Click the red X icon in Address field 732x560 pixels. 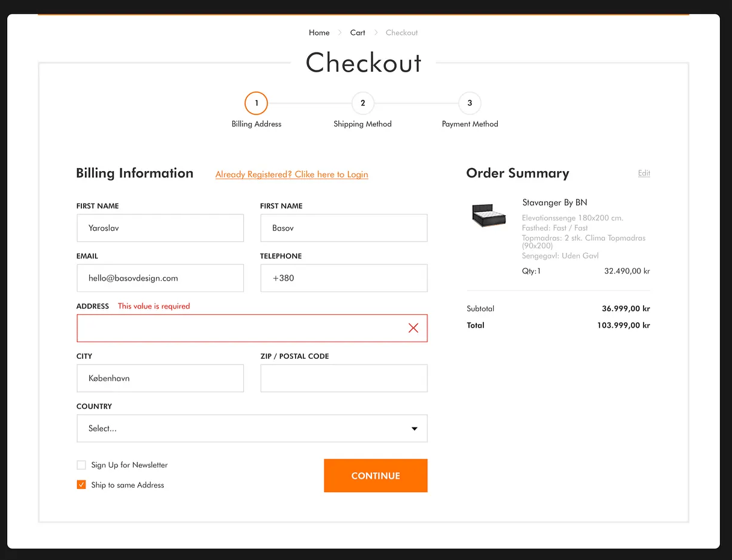[413, 328]
